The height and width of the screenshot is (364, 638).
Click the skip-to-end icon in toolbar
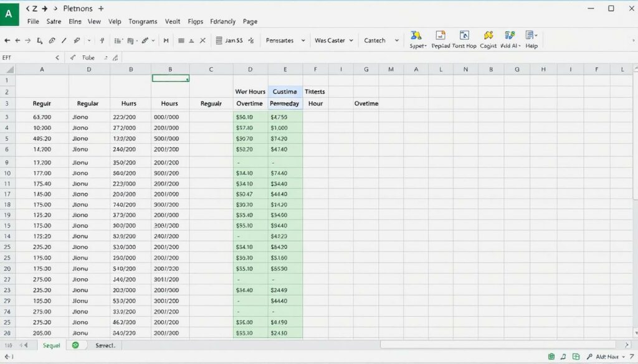pyautogui.click(x=166, y=40)
